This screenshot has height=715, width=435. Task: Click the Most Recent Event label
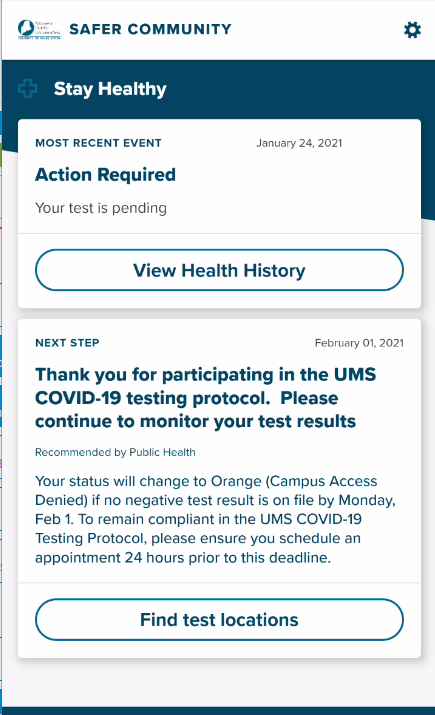tap(98, 143)
